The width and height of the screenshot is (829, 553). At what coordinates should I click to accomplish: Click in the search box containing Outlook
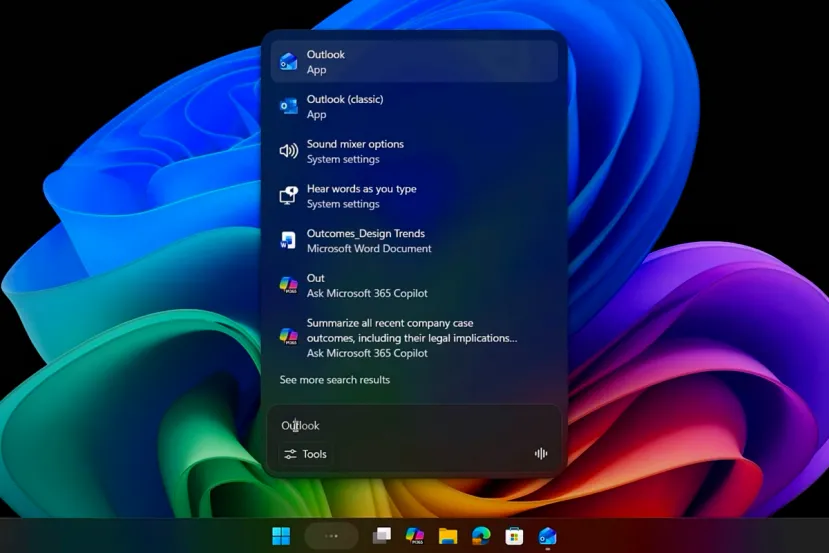pos(413,425)
